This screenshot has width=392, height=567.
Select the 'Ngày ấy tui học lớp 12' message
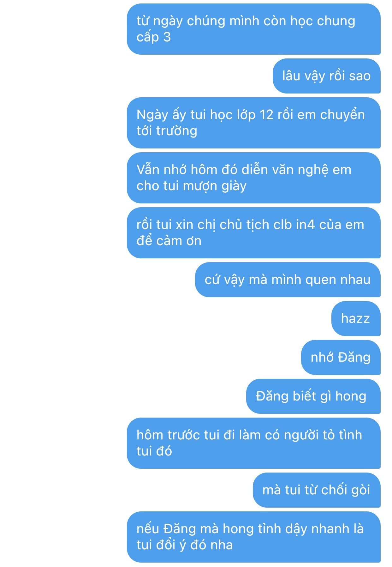click(x=253, y=123)
